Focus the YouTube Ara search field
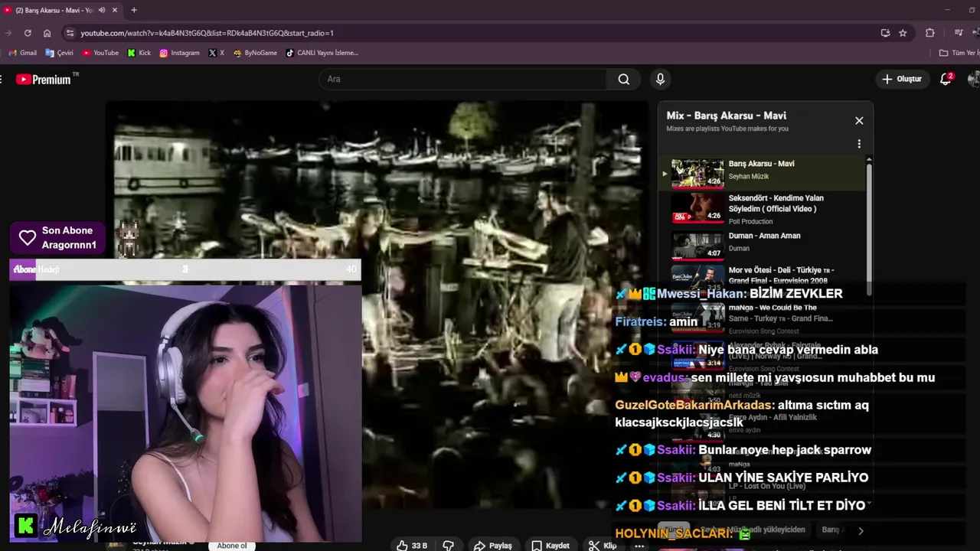 [463, 79]
